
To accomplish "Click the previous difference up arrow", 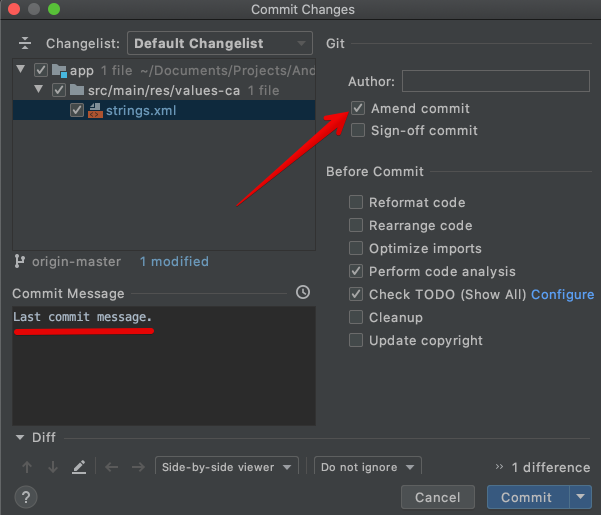I will 27,467.
